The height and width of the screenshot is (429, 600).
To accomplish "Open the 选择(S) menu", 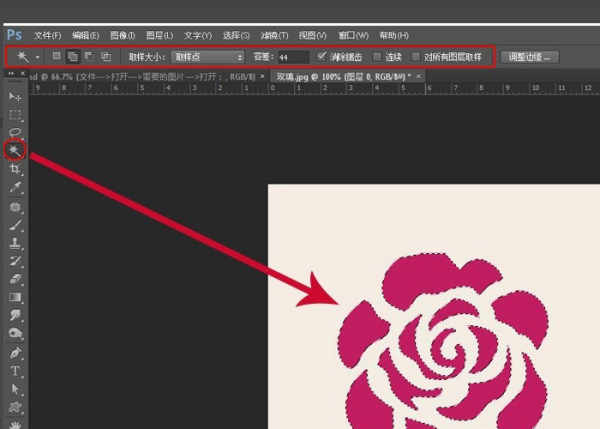I will 236,36.
